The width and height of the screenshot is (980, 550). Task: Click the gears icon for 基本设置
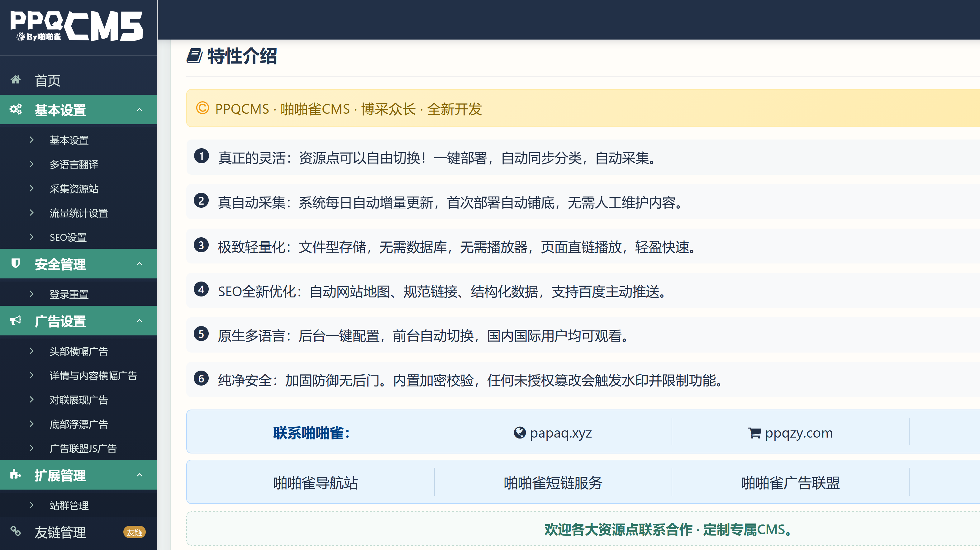[x=16, y=109]
